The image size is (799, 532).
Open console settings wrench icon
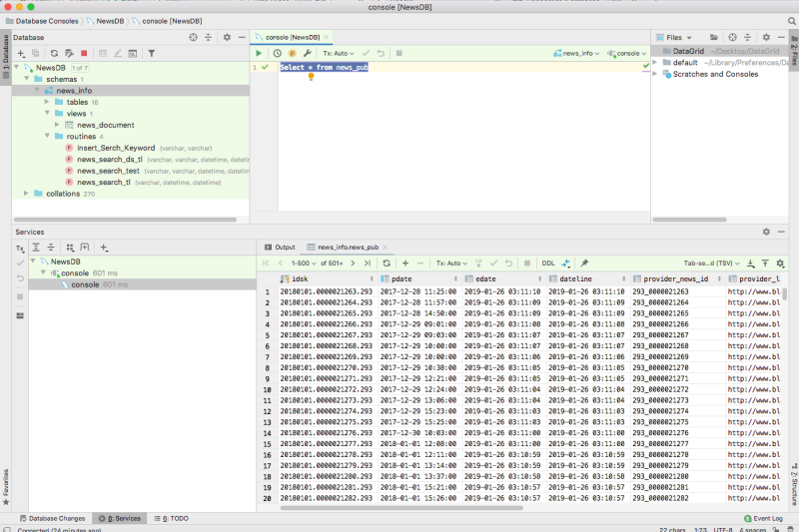[x=308, y=53]
